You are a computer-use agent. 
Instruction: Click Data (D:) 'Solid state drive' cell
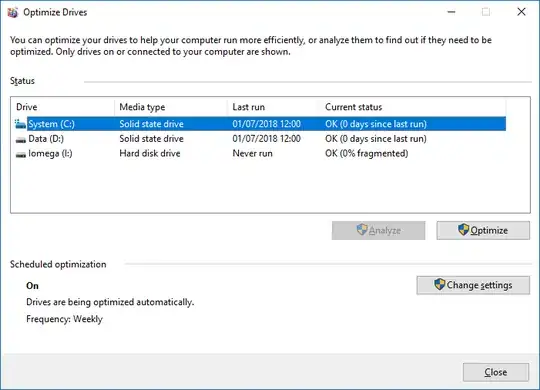pos(151,139)
